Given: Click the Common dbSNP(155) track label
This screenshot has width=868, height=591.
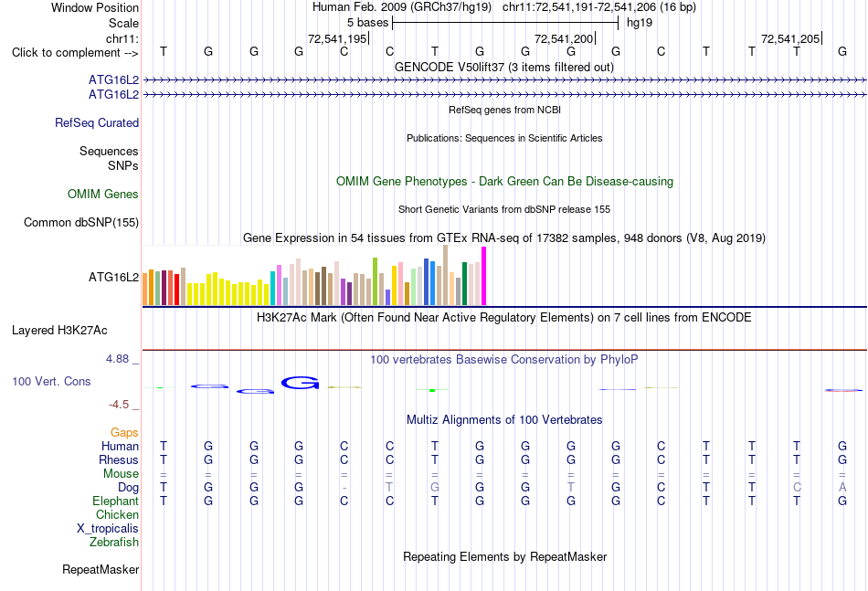Looking at the screenshot, I should pos(80,223).
